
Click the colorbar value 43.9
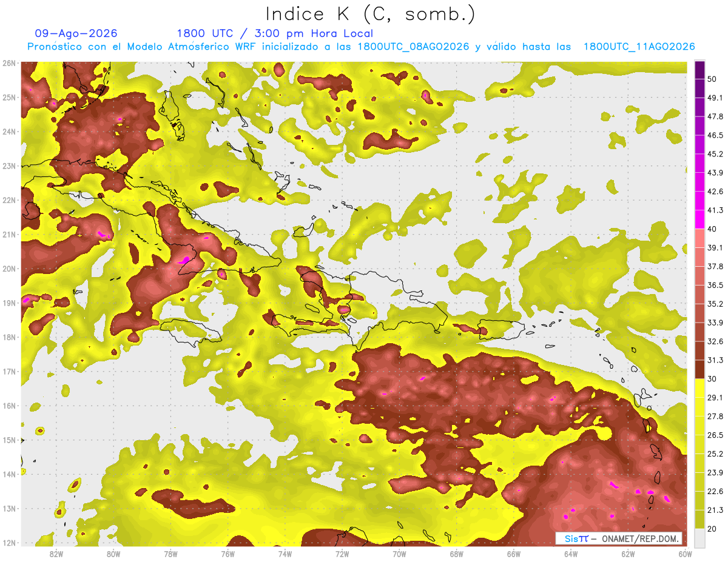[715, 173]
